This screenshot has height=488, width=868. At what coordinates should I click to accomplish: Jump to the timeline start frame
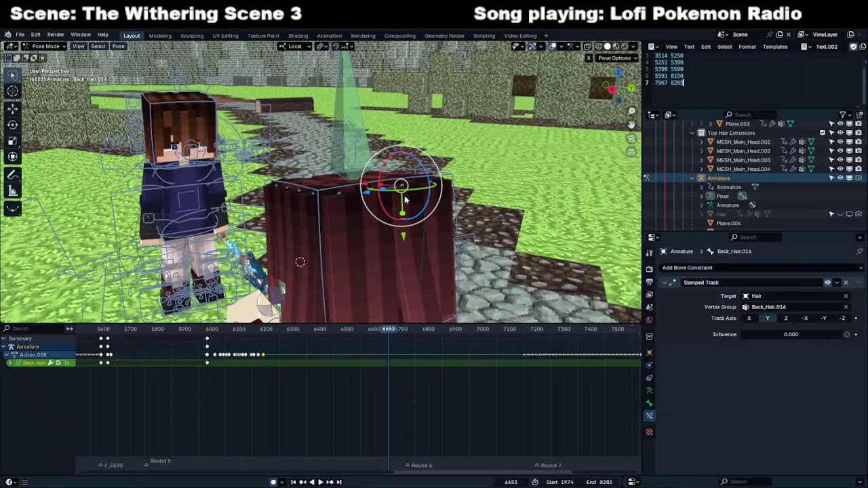pyautogui.click(x=293, y=482)
